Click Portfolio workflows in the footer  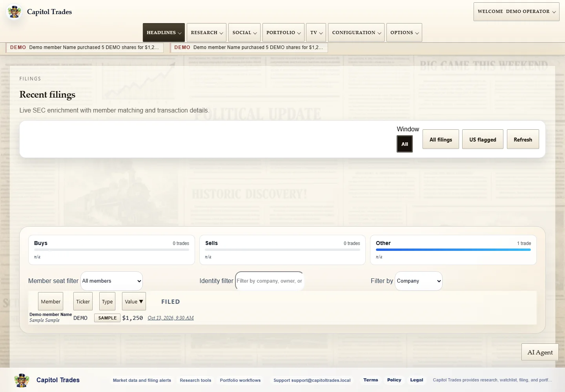point(240,380)
